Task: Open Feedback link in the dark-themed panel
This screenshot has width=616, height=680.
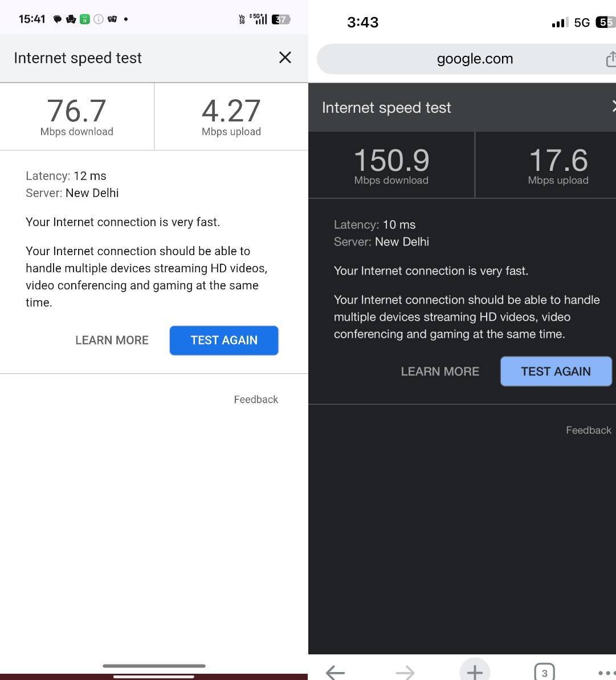Action: (588, 430)
